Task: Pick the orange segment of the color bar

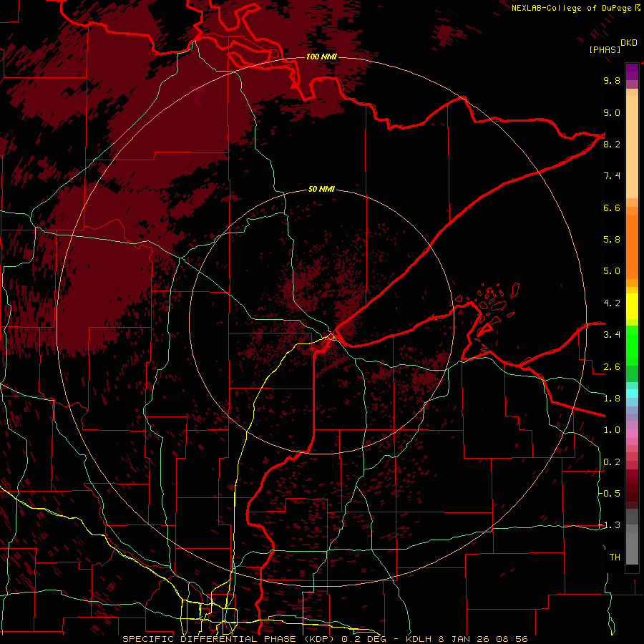Action: coord(632,246)
